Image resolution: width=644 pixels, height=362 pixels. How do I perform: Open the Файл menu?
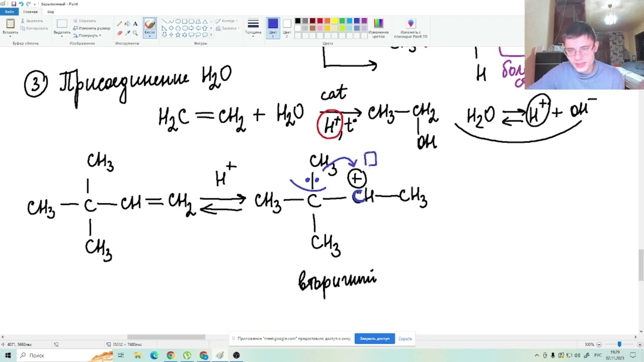tap(9, 12)
